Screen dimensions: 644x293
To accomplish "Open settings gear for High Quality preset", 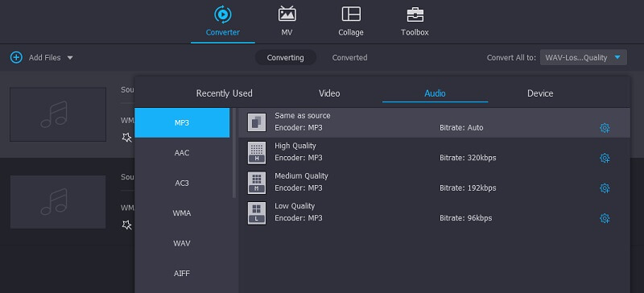I will (605, 158).
